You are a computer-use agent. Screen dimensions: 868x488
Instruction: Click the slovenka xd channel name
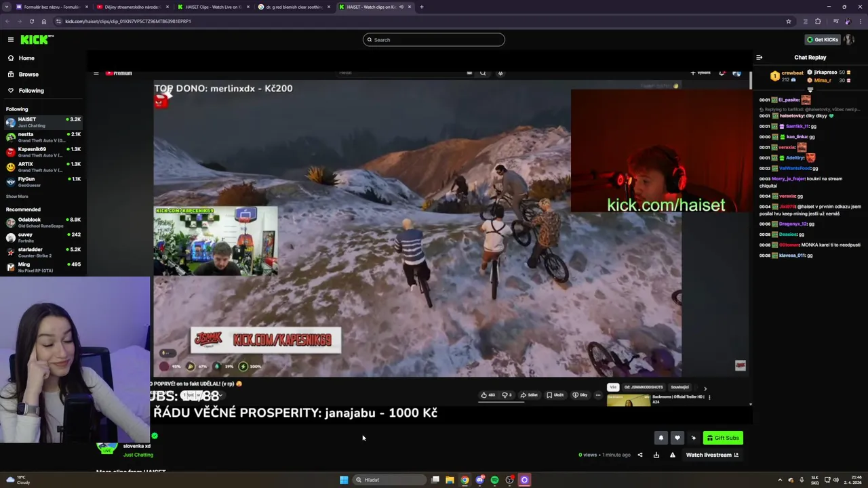(136, 446)
